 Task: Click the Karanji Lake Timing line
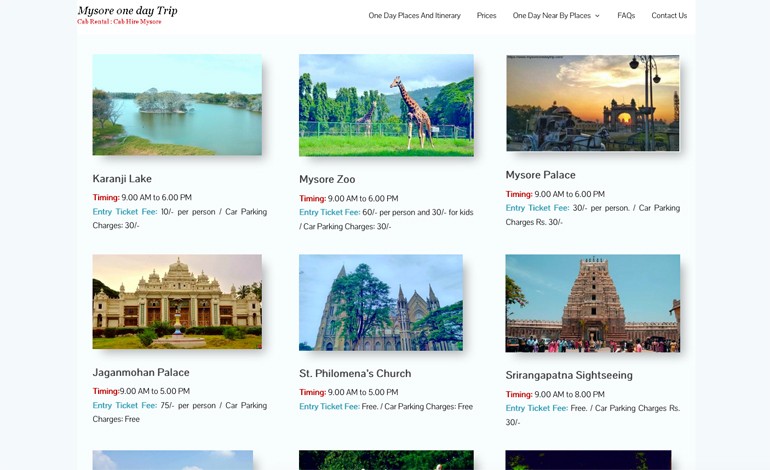(x=142, y=197)
